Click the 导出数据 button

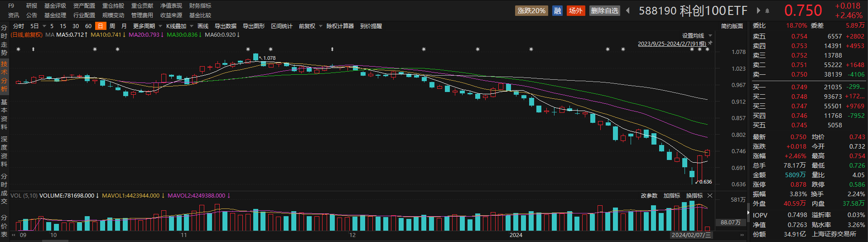[226, 26]
